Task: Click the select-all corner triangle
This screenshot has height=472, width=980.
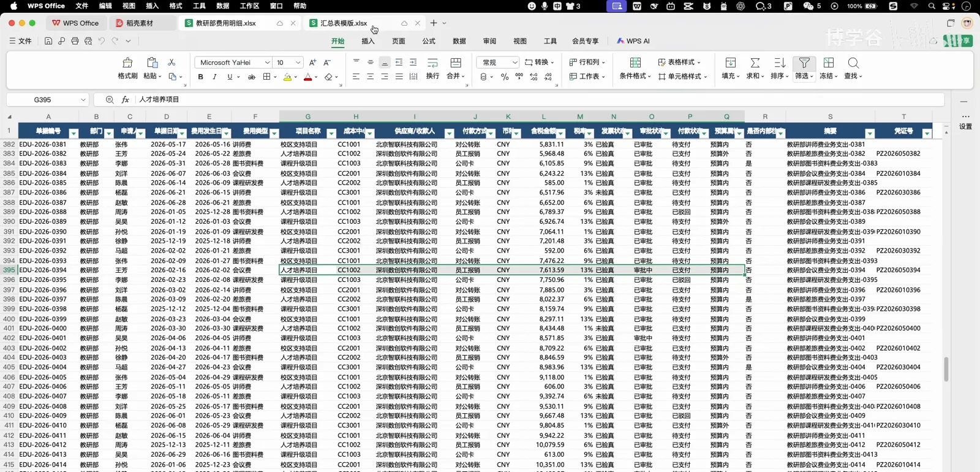Action: pos(9,116)
